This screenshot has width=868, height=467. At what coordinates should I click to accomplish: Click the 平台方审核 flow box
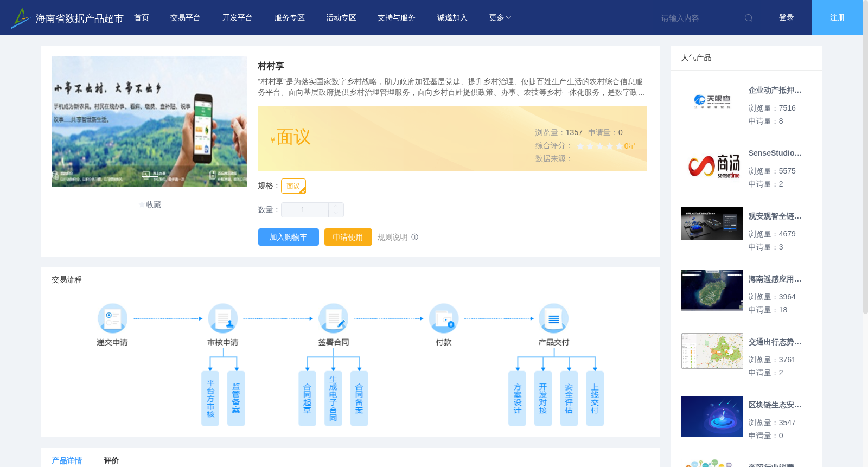click(210, 398)
